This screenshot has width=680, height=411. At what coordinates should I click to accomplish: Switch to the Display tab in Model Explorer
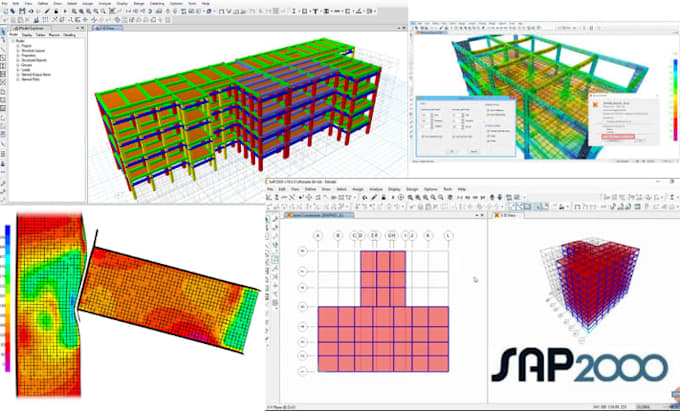pos(27,35)
